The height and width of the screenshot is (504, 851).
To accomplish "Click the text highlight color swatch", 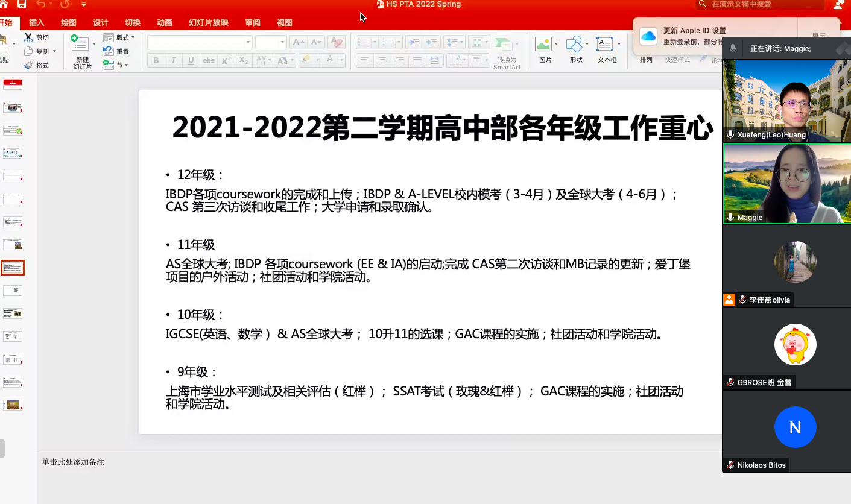I will [306, 60].
